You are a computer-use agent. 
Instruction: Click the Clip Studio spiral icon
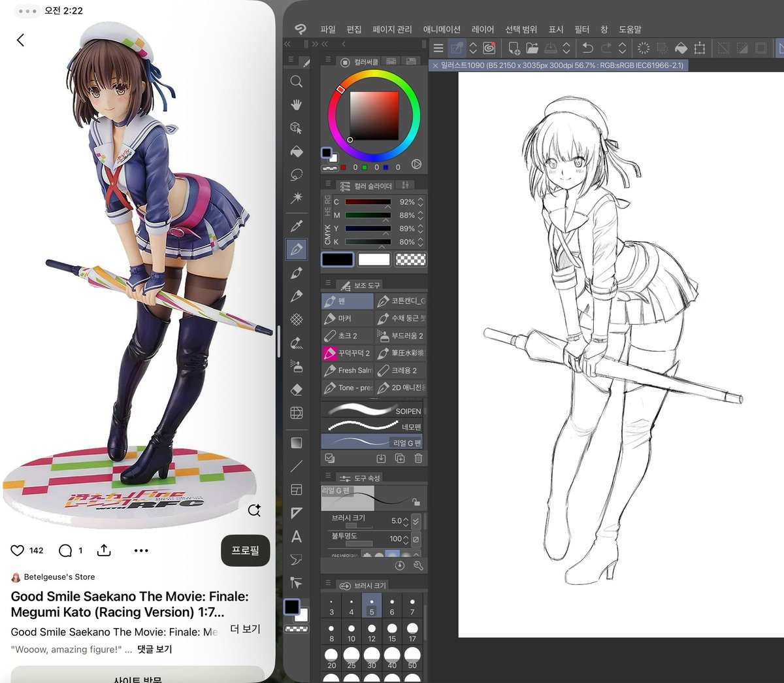coord(489,48)
